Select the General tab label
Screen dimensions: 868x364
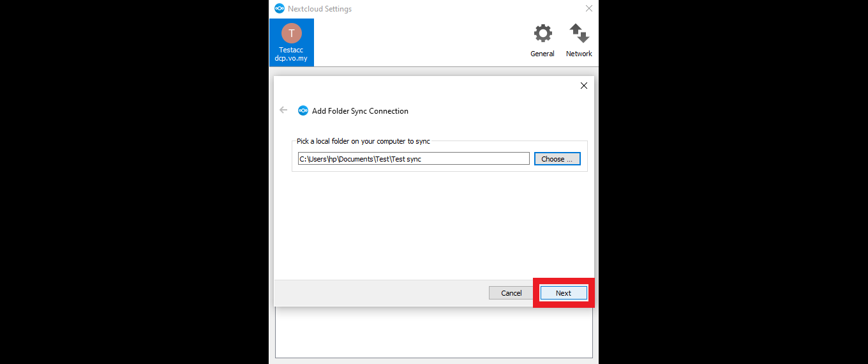542,54
